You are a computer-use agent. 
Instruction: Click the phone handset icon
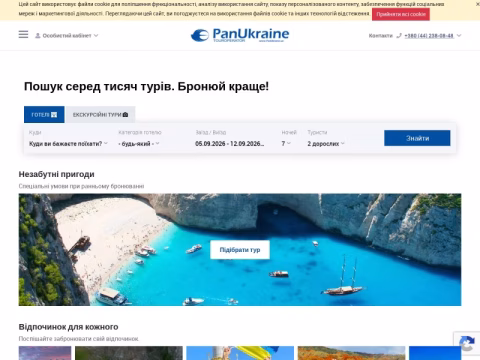point(399,36)
